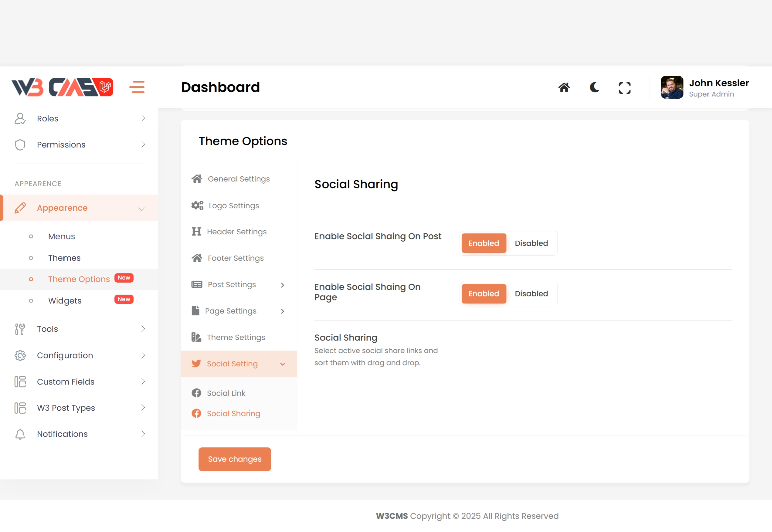Enter fullscreen via the expand icon
Viewport: 772px width, 532px height.
pyautogui.click(x=624, y=88)
